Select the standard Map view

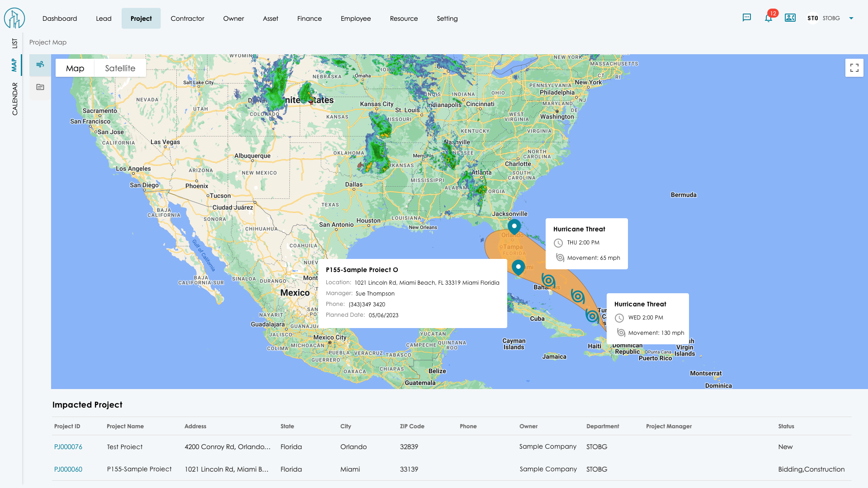click(x=75, y=68)
